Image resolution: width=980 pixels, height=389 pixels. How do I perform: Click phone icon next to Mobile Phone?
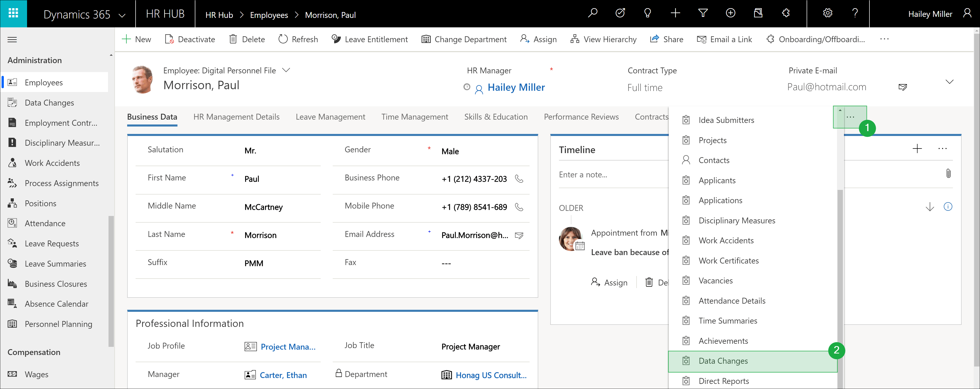click(x=519, y=207)
